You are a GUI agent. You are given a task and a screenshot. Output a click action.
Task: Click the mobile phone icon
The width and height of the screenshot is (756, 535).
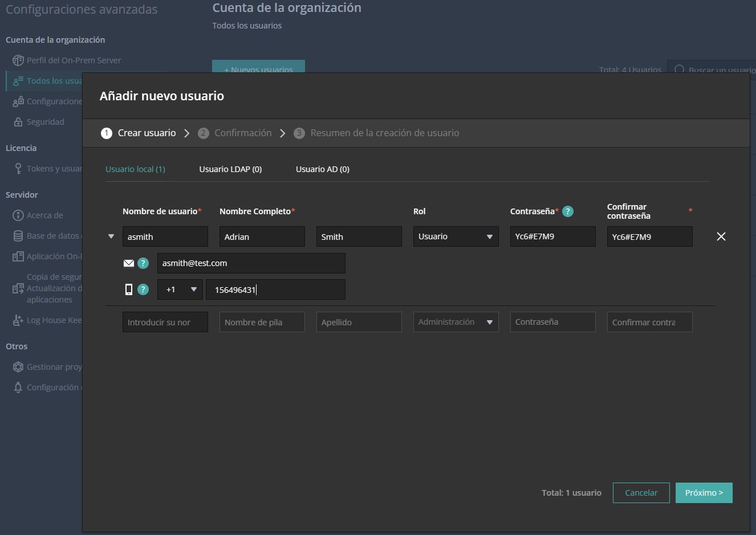tap(129, 289)
